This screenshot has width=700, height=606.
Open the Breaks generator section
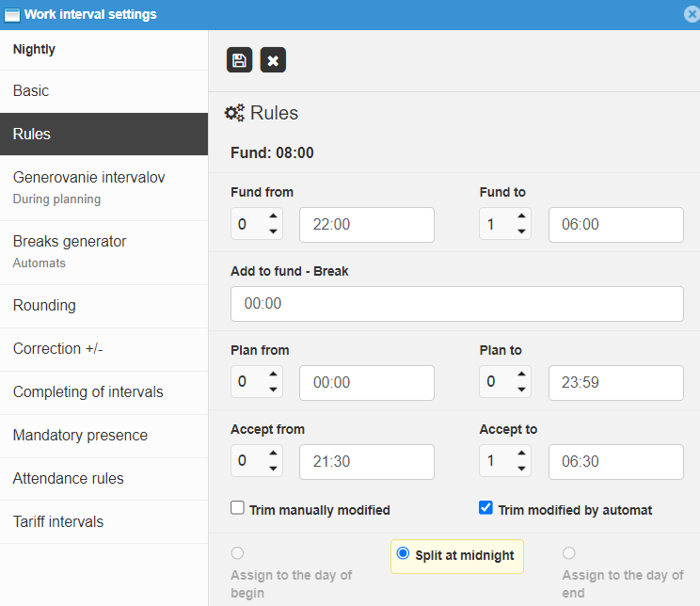[x=104, y=252]
